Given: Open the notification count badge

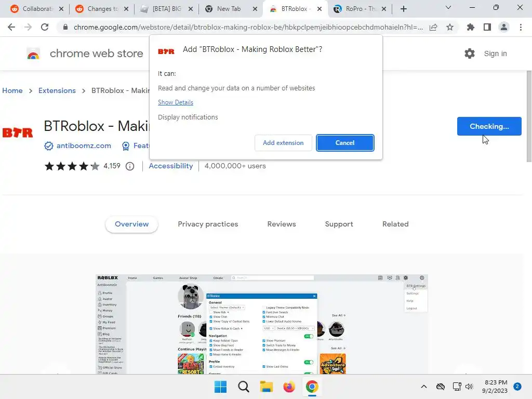Looking at the screenshot, I should pos(517,387).
